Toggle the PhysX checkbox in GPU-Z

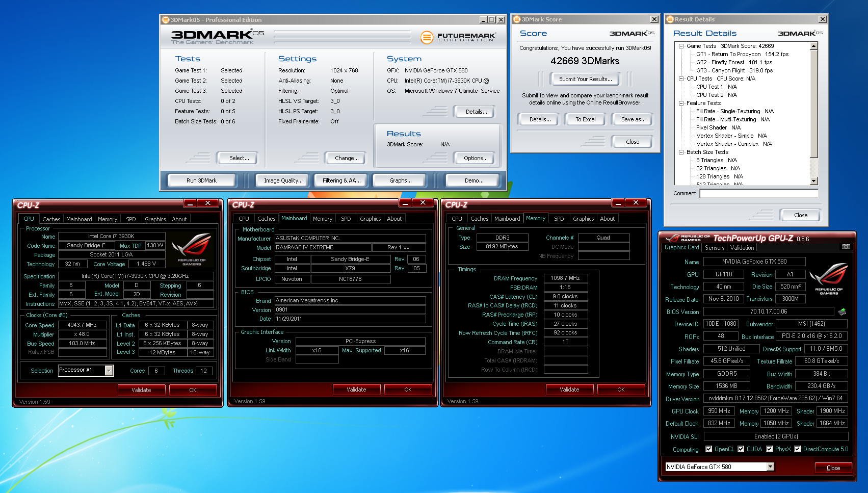[x=770, y=449]
